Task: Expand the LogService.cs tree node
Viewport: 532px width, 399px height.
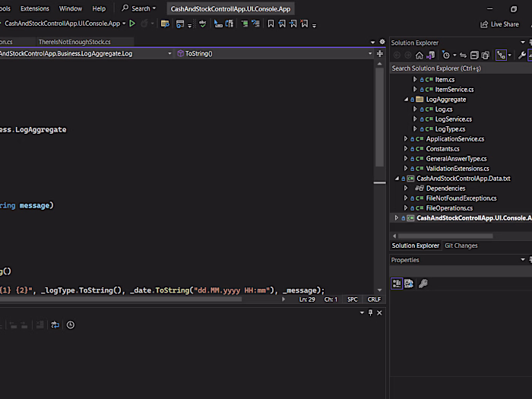Action: click(415, 119)
